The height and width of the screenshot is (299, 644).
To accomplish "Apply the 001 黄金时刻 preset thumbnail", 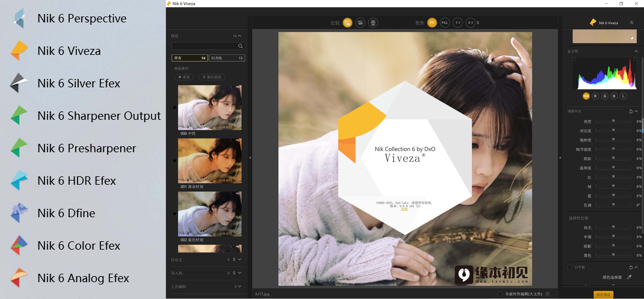I will tap(209, 161).
